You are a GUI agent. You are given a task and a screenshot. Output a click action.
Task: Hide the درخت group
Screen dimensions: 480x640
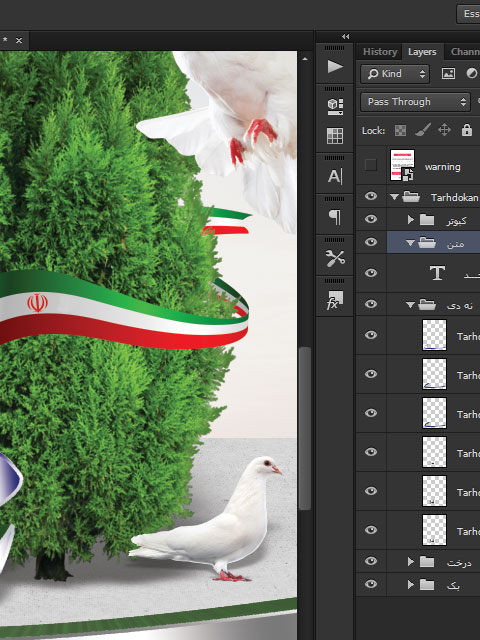point(371,561)
